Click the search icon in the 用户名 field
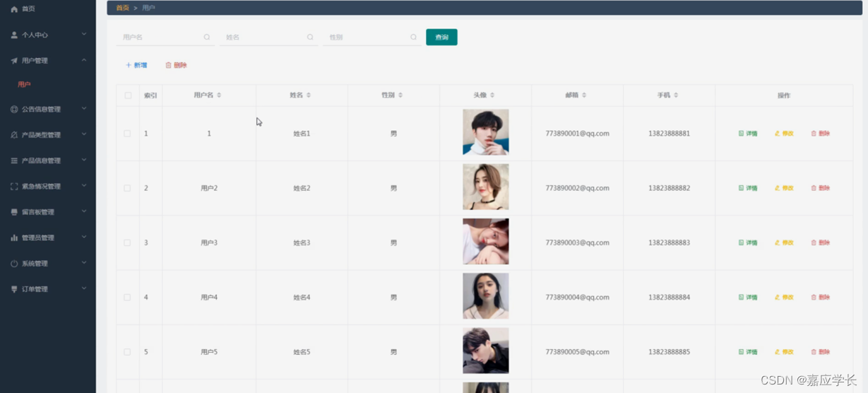The height and width of the screenshot is (393, 868). coord(207,37)
